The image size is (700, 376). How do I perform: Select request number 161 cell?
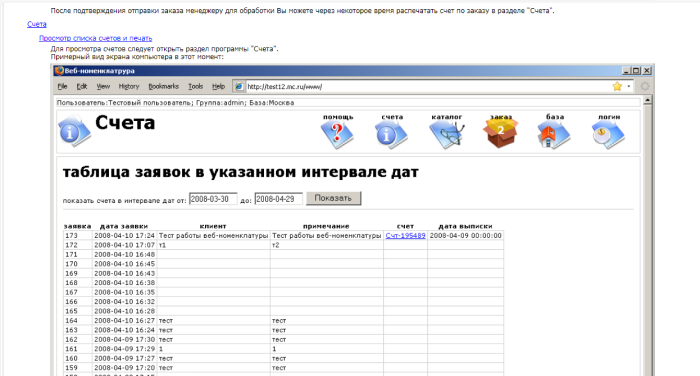click(78, 349)
